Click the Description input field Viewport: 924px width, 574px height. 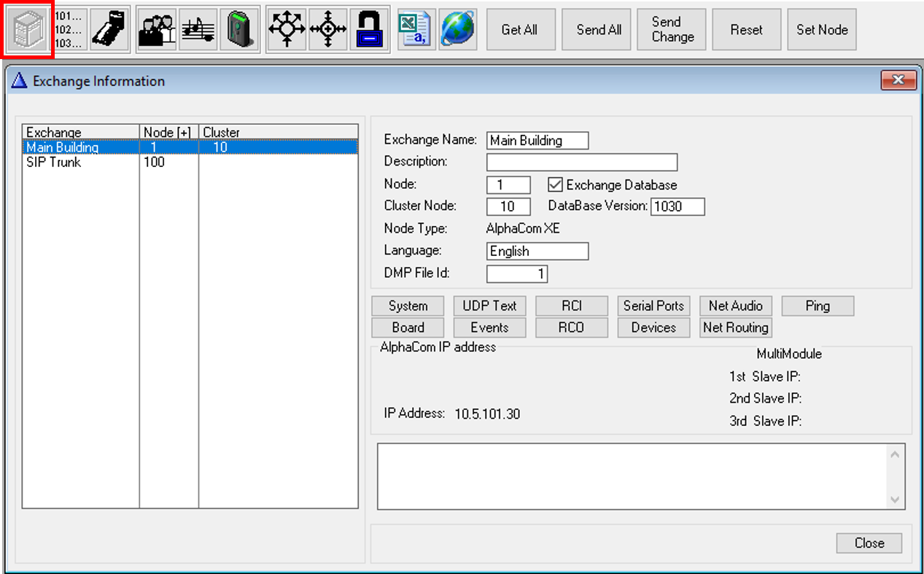581,162
